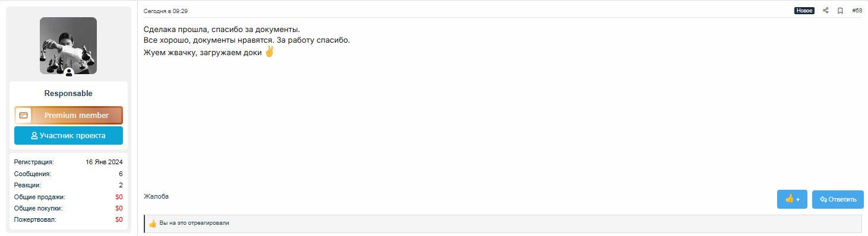868x236 pixels.
Task: Click the Участник проекта banner
Action: (68, 135)
